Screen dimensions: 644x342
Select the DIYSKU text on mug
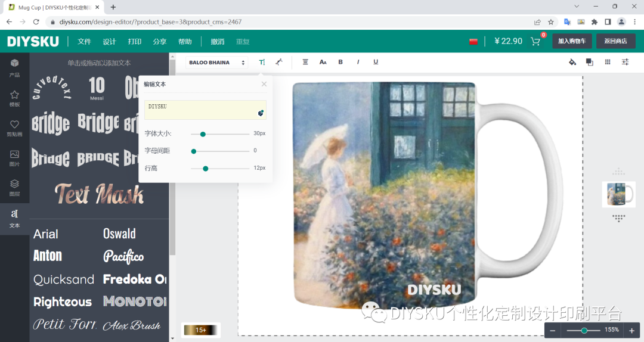[434, 290]
